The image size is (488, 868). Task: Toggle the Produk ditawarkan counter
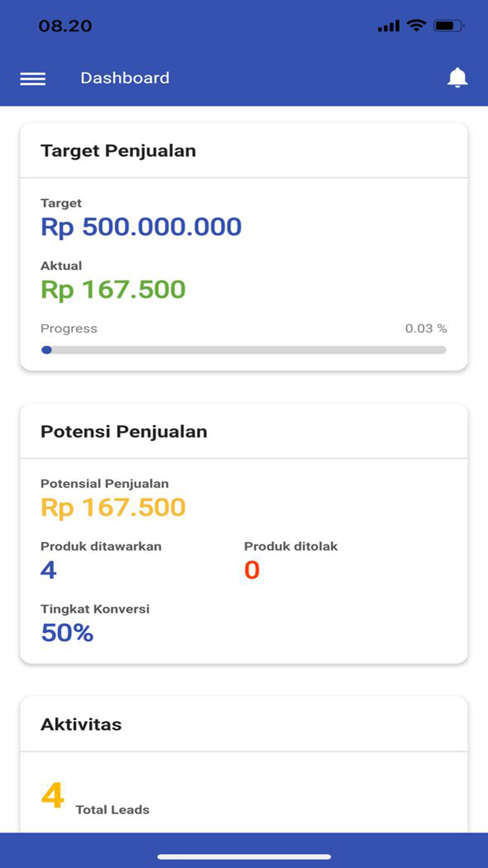(47, 570)
